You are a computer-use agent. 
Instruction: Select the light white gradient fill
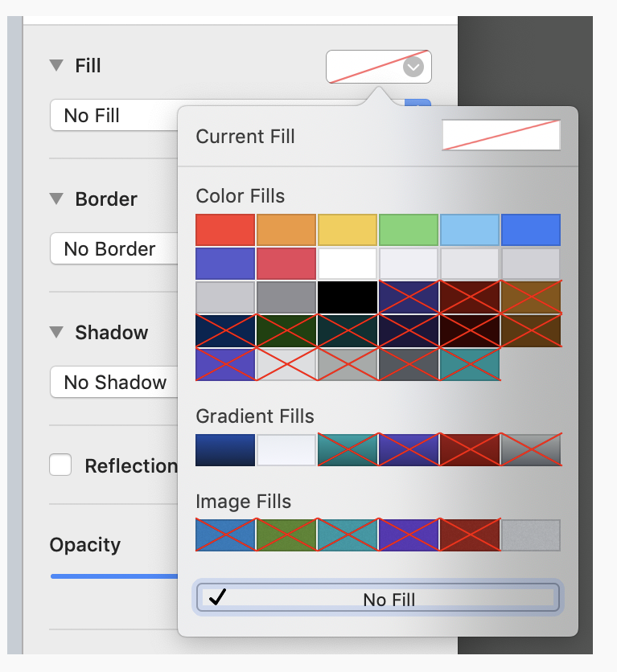coord(286,450)
